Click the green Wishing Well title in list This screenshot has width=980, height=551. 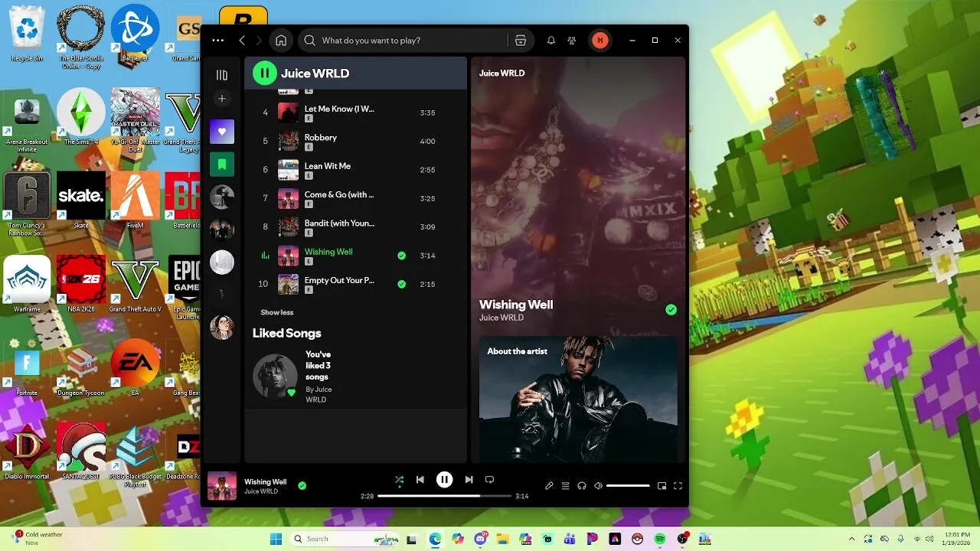(328, 252)
